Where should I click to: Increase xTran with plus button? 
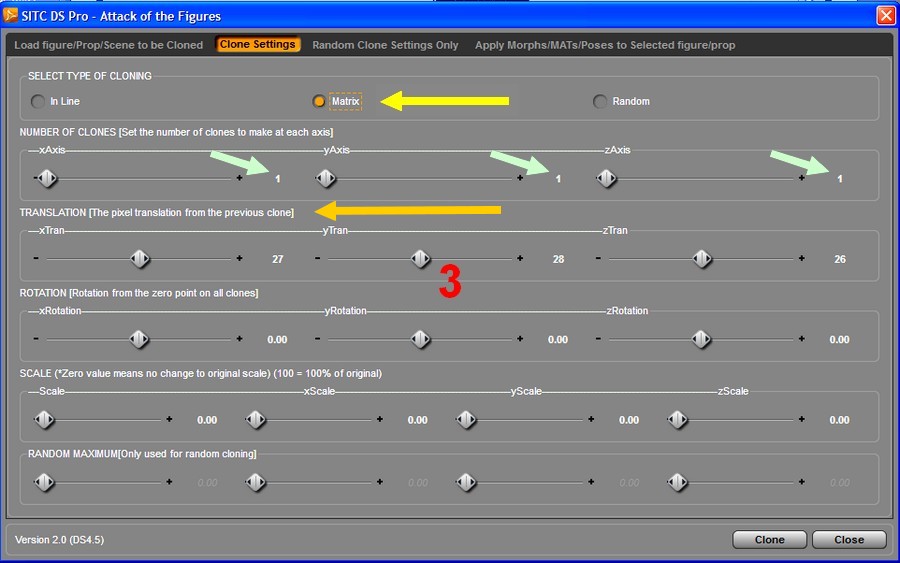[x=239, y=258]
